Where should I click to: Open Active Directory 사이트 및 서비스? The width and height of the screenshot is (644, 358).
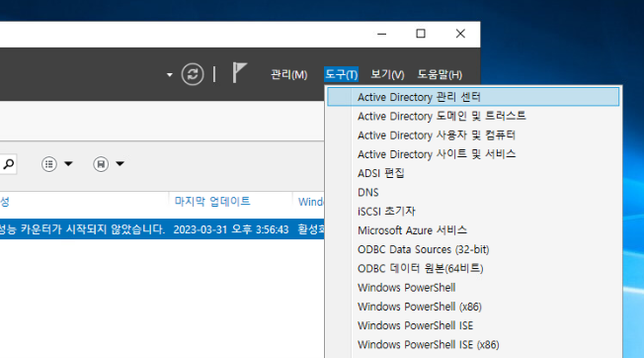pos(473,154)
